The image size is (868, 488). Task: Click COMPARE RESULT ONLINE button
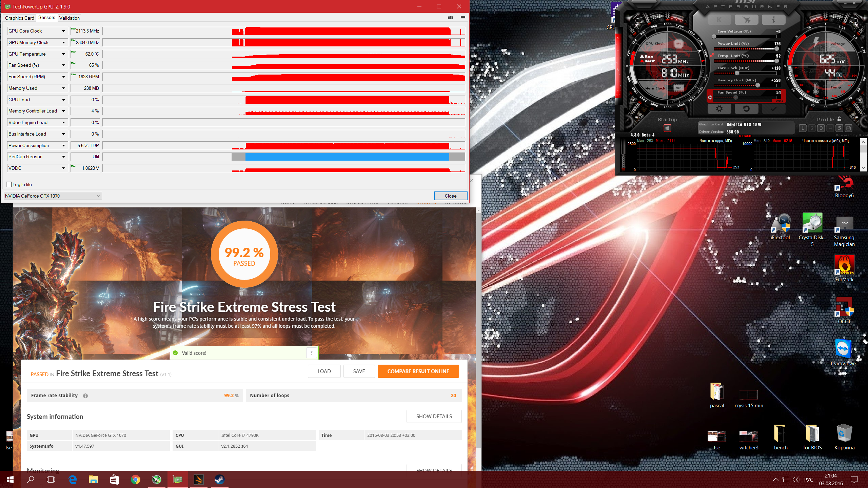tap(418, 371)
